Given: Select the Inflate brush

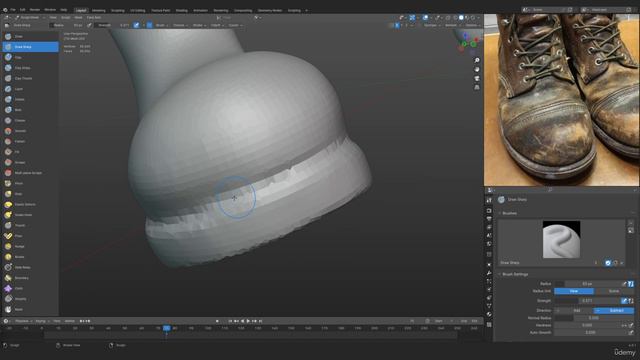Looking at the screenshot, I should tap(30, 99).
